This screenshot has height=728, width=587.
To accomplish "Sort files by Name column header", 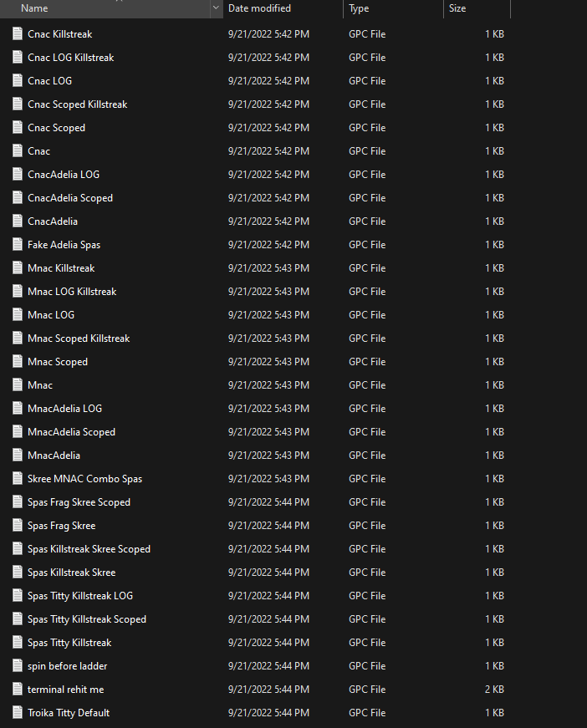I will click(x=100, y=8).
